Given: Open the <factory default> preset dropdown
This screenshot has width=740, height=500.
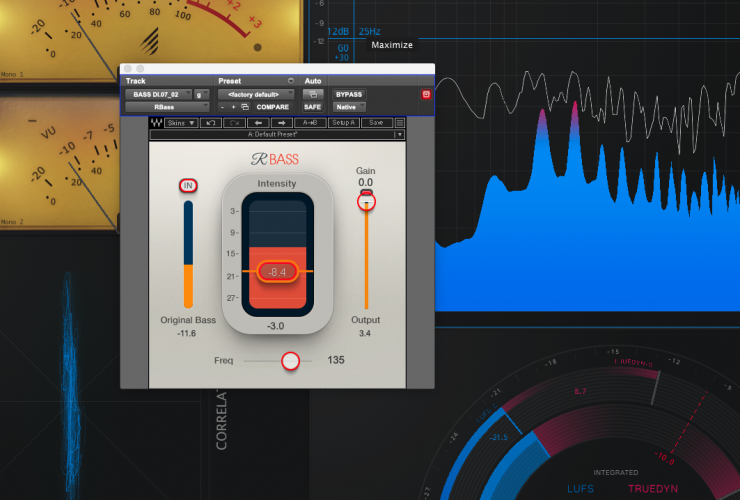Looking at the screenshot, I should point(256,94).
